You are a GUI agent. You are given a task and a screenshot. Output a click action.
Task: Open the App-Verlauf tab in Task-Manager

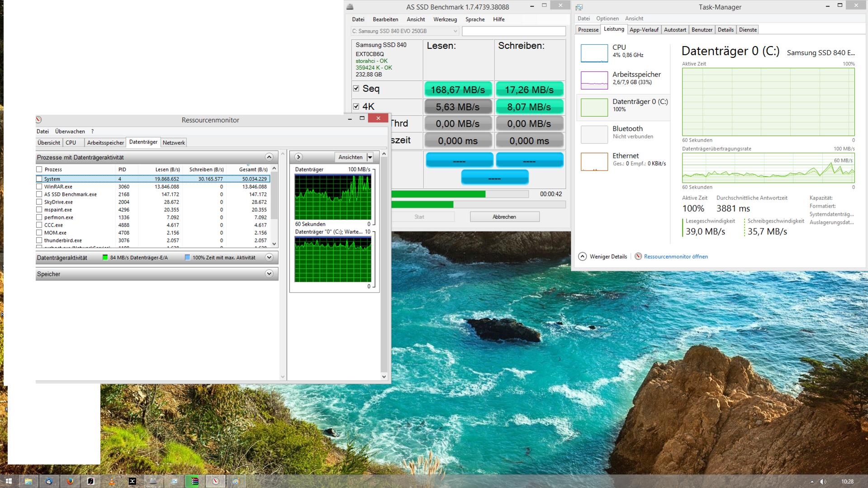tap(644, 30)
